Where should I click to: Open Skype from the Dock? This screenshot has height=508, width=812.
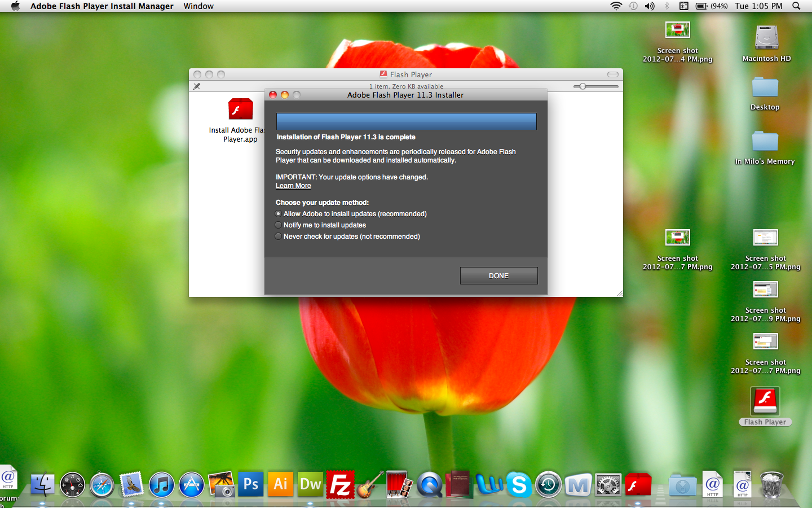pos(519,484)
